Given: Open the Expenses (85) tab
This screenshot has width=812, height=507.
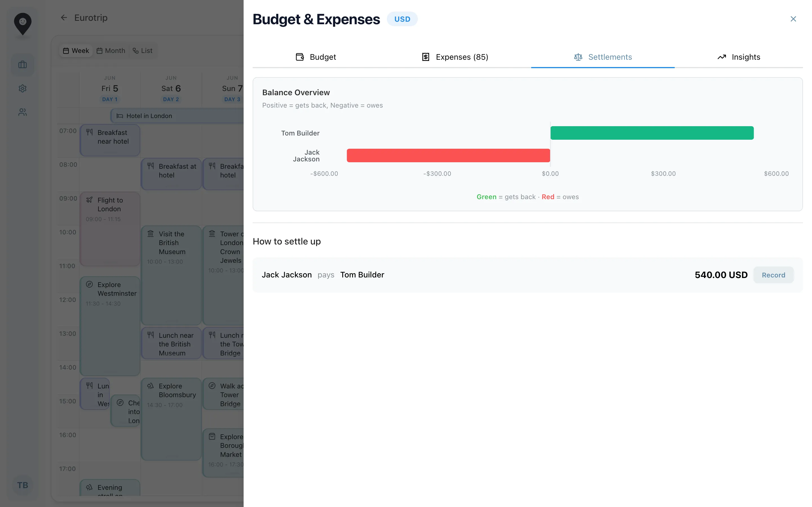Looking at the screenshot, I should 455,57.
